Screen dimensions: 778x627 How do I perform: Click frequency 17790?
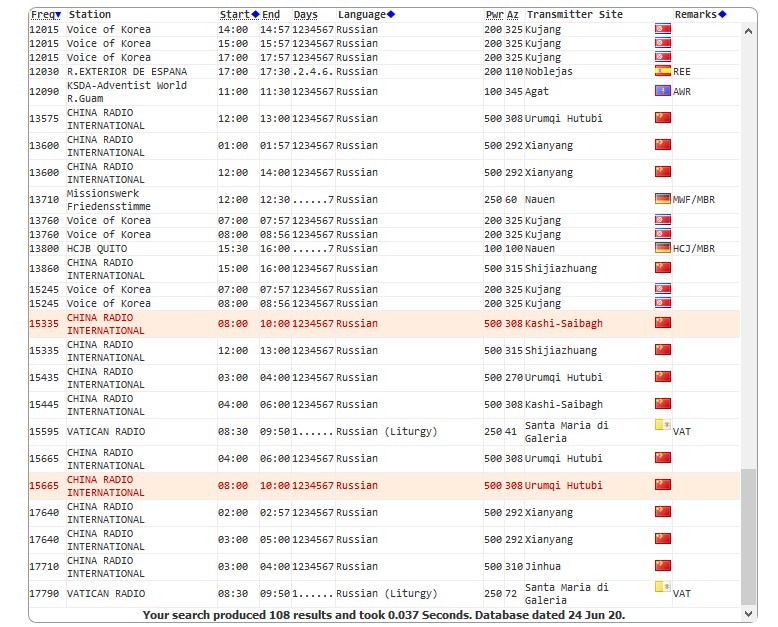pyautogui.click(x=44, y=594)
